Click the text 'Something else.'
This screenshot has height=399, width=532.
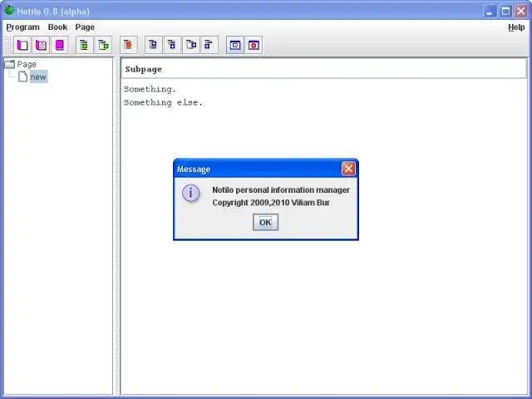[x=163, y=102]
